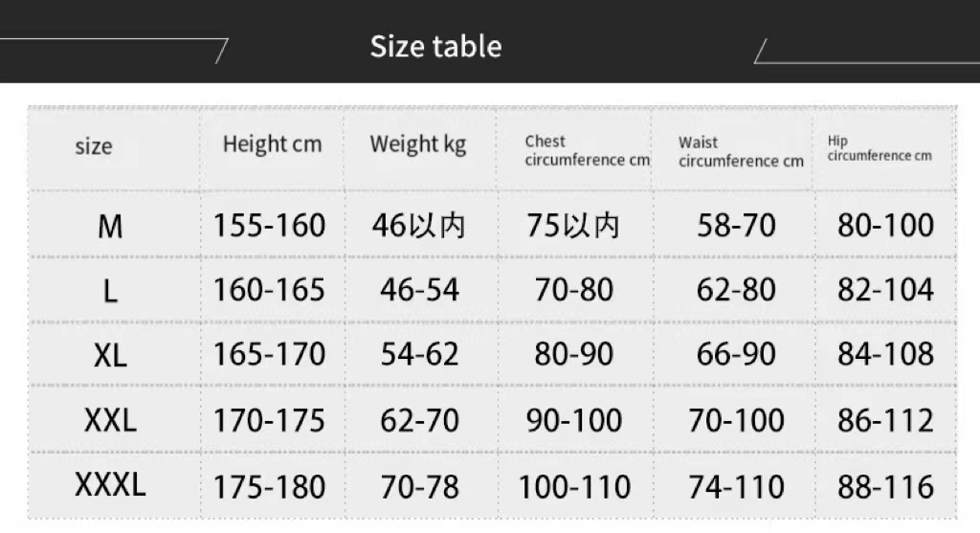Click the "Size table" title text

click(435, 46)
